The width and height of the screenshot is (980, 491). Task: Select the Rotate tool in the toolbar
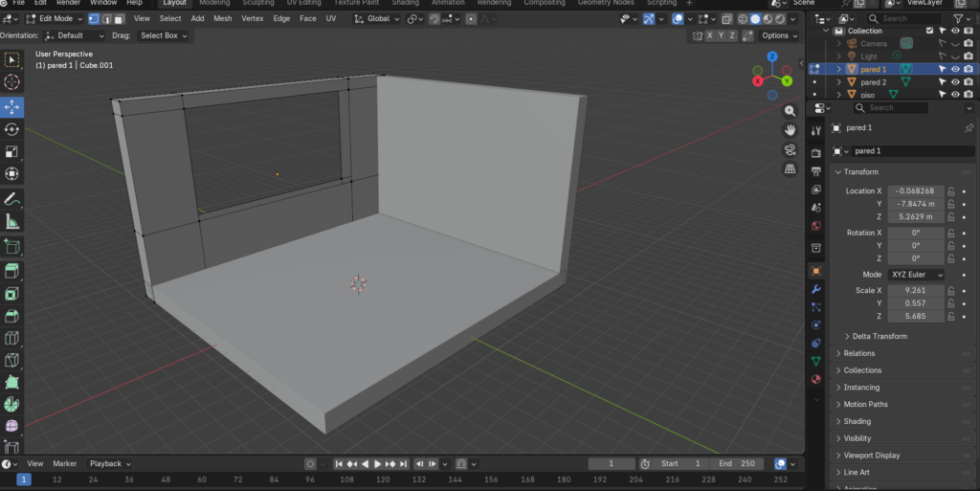pyautogui.click(x=11, y=129)
